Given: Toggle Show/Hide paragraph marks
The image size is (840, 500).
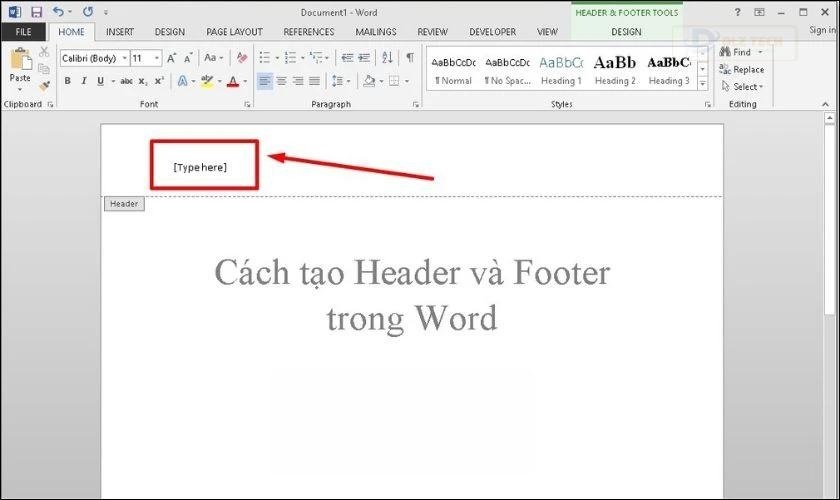Looking at the screenshot, I should coord(410,57).
